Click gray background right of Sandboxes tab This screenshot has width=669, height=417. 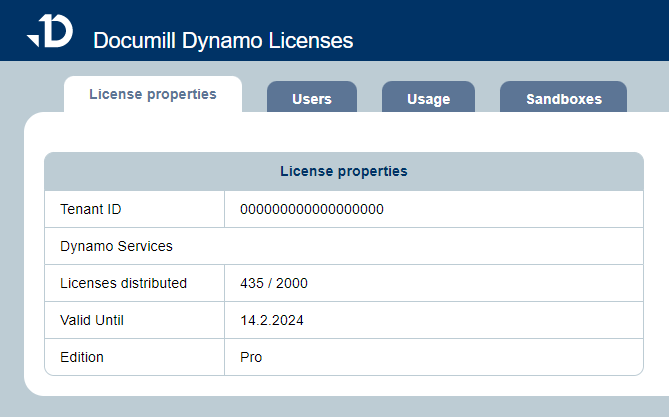[x=648, y=95]
